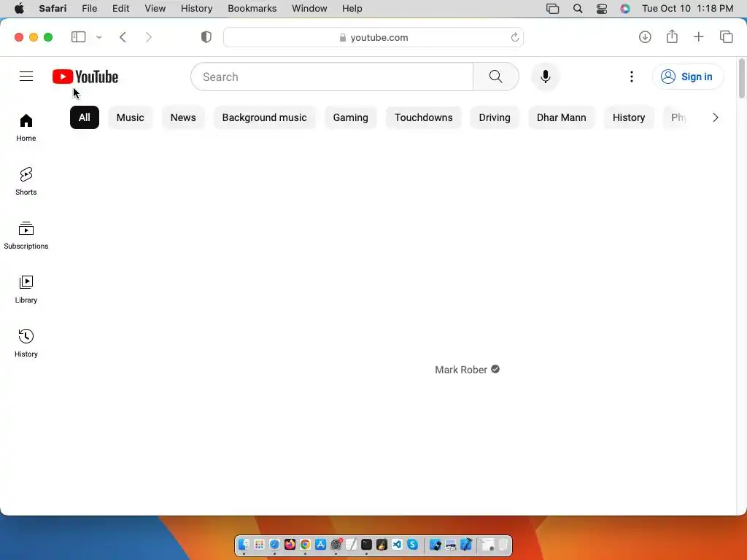Start voice search with the microphone icon
The image size is (747, 560).
(x=546, y=77)
